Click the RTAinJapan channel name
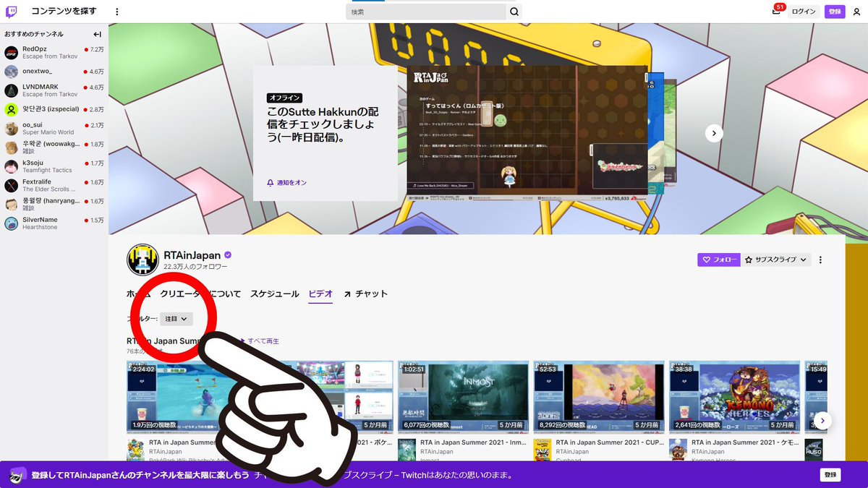Image resolution: width=868 pixels, height=488 pixels. coord(192,255)
